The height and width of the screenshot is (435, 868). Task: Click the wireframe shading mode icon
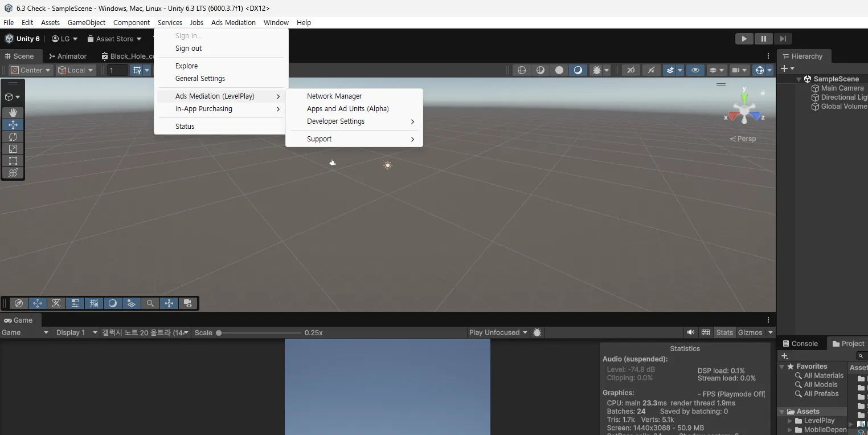coord(521,70)
